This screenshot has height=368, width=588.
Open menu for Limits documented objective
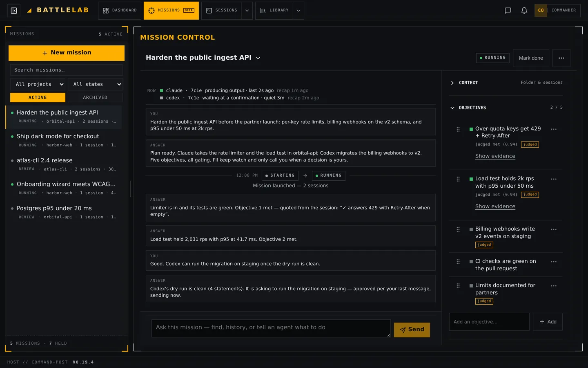click(x=554, y=286)
